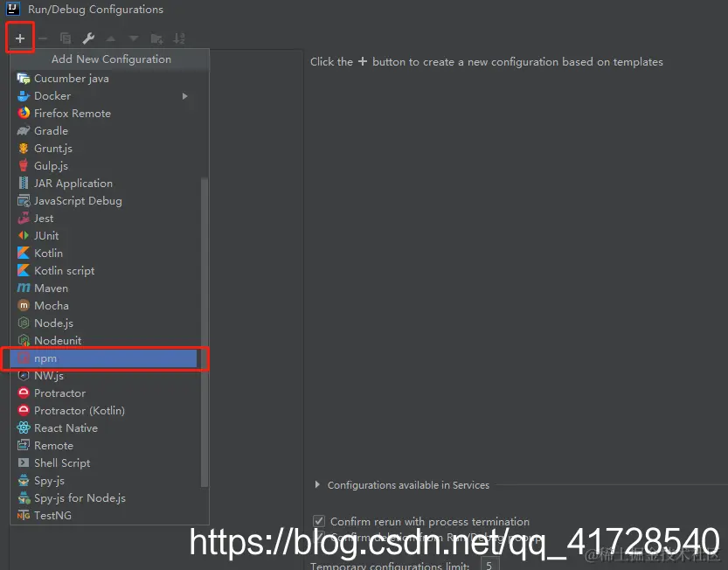Choose NW.js configuration type
This screenshot has width=728, height=570.
coord(107,375)
